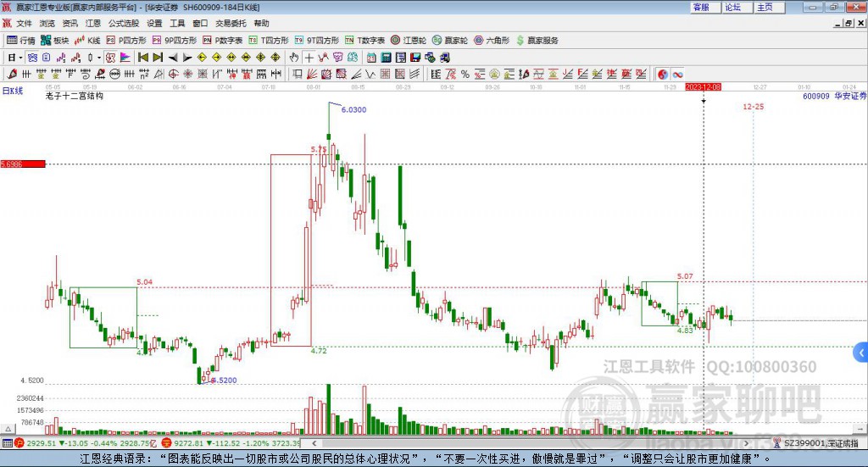The height and width of the screenshot is (467, 868).
Task: Open the calculator icon in toolbar
Action: (x=387, y=58)
